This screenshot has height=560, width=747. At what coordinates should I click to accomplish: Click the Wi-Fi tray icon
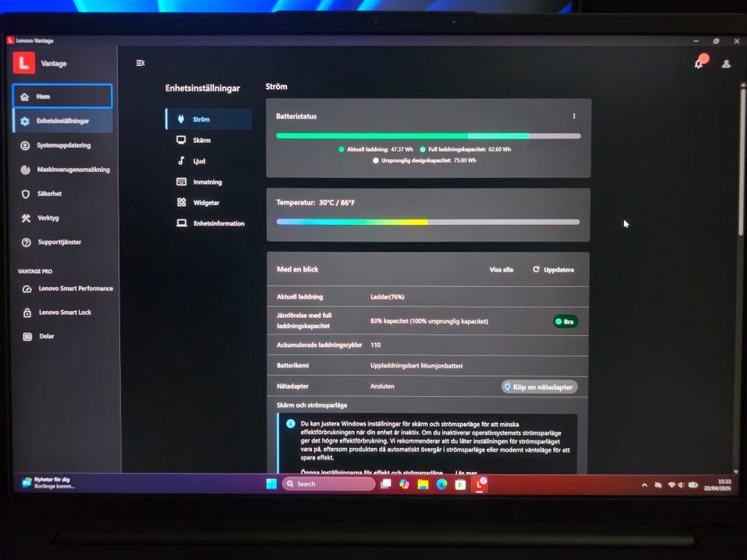point(672,485)
